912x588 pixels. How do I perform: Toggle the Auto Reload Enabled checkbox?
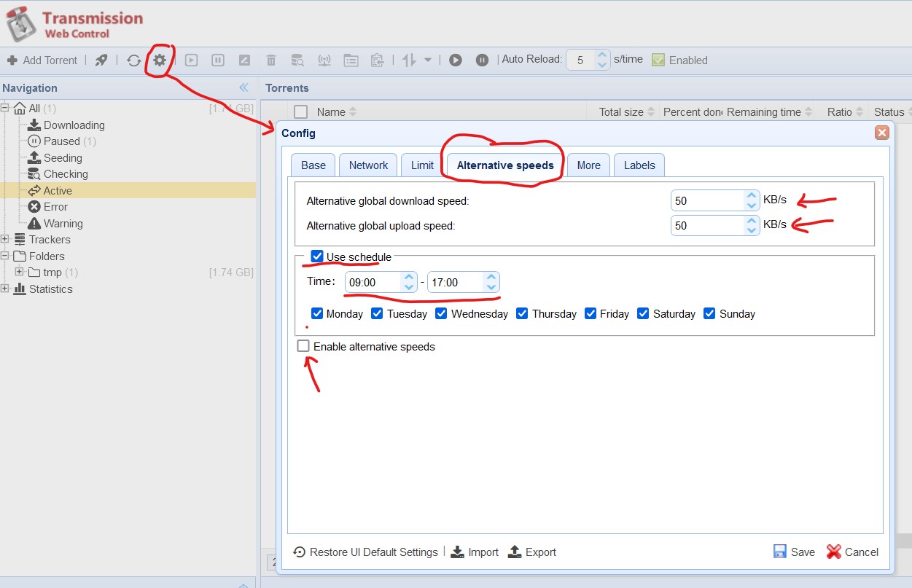tap(658, 60)
